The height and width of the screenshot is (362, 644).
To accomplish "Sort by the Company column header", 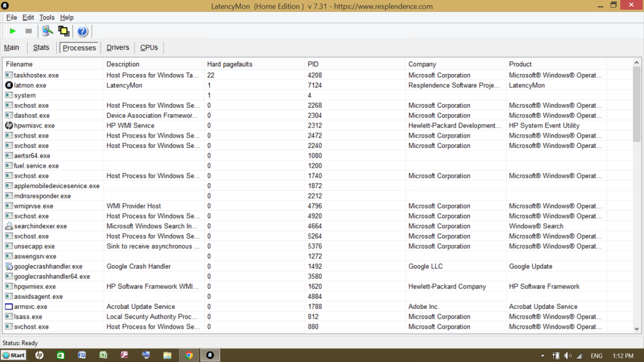I will click(456, 64).
